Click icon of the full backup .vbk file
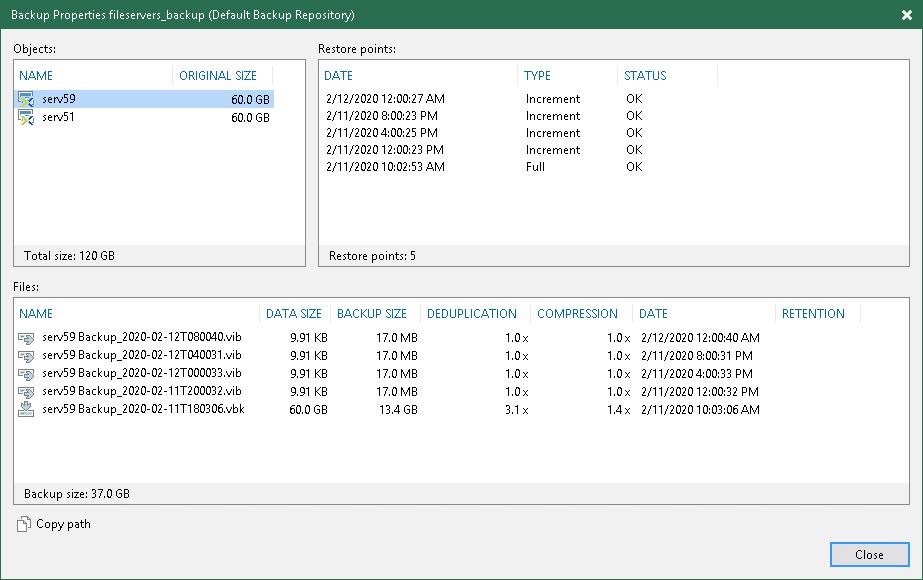This screenshot has height=580, width=923. click(27, 410)
